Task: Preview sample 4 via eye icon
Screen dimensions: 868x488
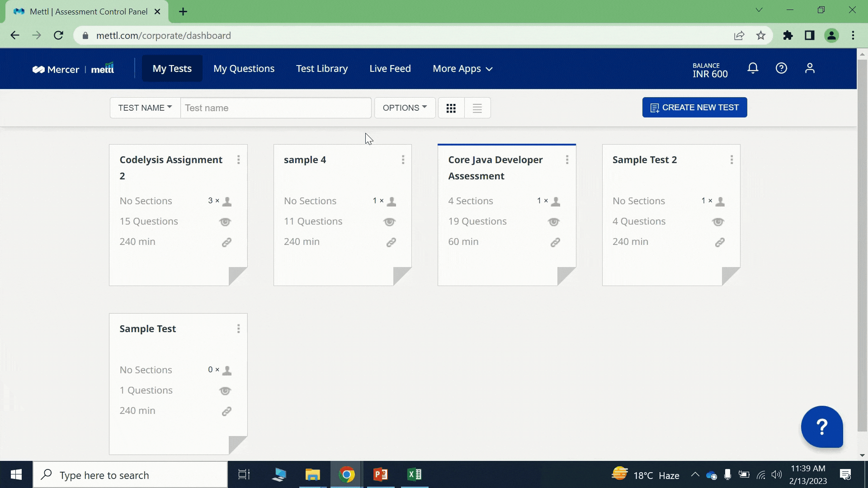Action: point(390,222)
